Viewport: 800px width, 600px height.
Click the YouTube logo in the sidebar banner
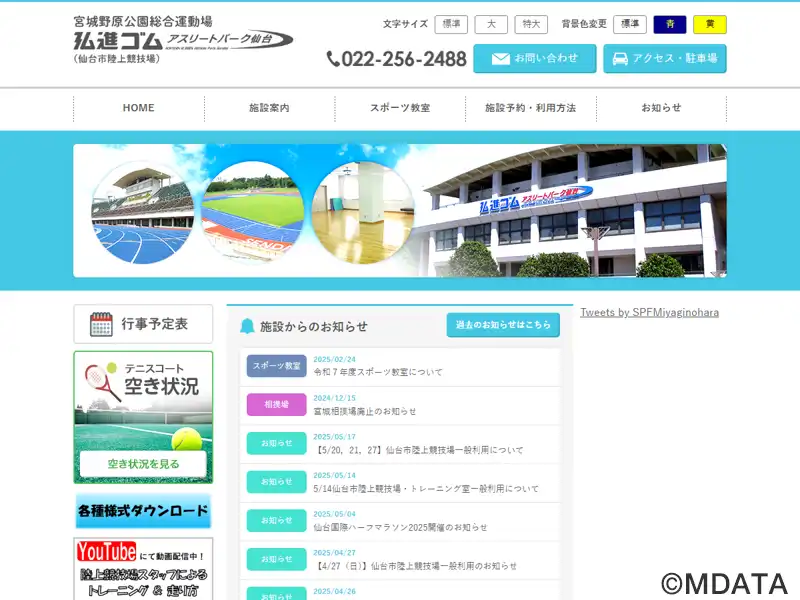pos(107,552)
